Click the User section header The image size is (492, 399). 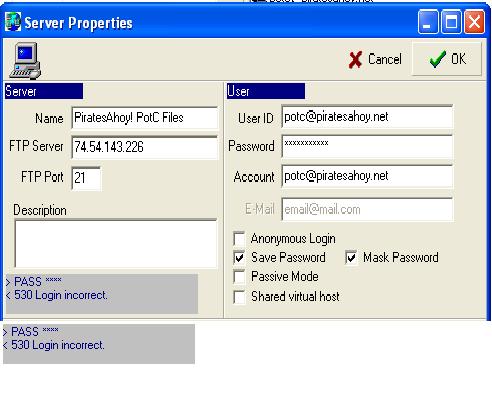[266, 91]
